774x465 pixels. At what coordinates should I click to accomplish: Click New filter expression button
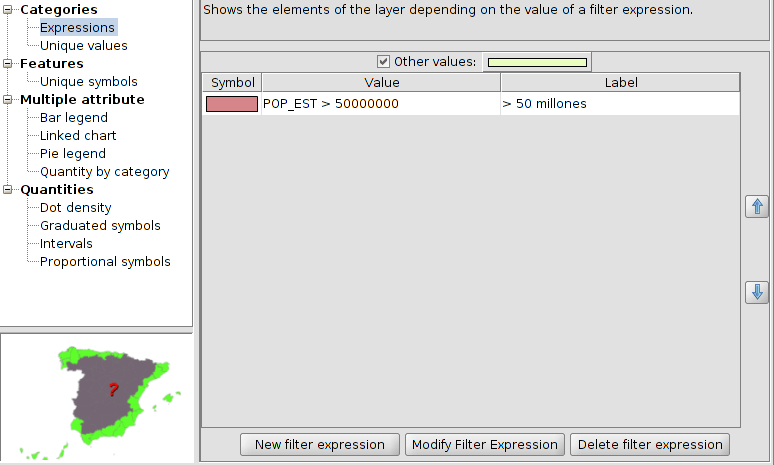(320, 445)
